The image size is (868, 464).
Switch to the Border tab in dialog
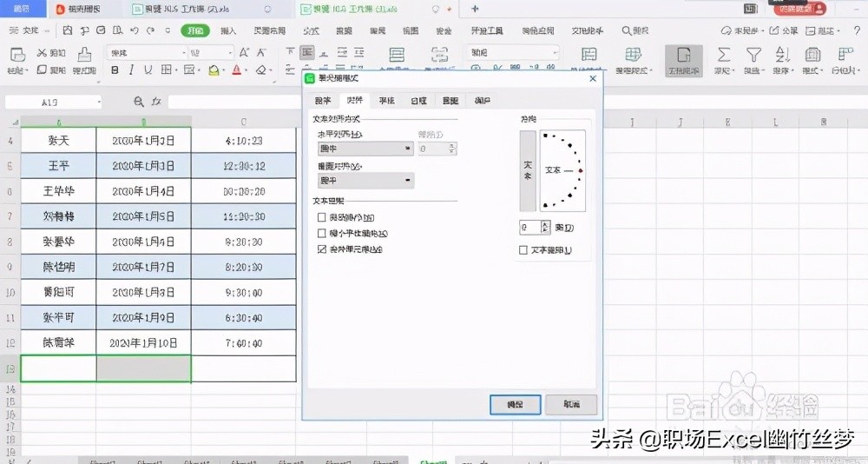pyautogui.click(x=418, y=100)
